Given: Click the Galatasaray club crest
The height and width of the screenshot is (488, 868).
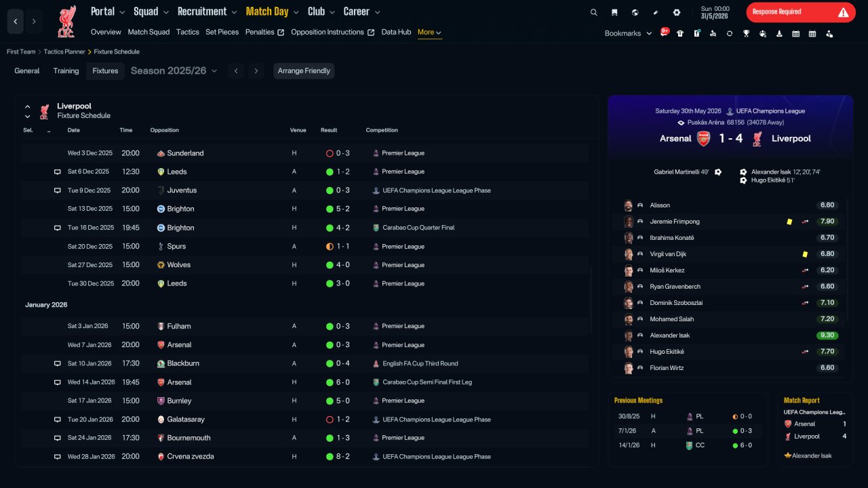Looking at the screenshot, I should 161,420.
